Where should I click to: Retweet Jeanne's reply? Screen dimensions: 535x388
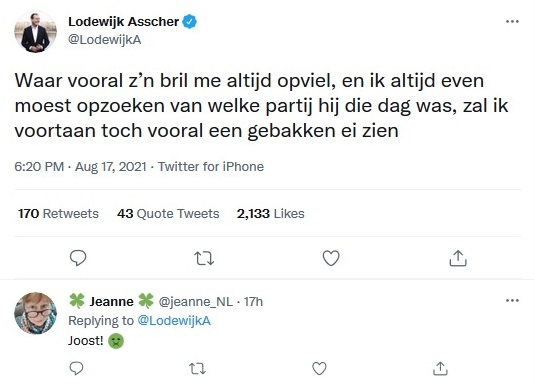197,369
